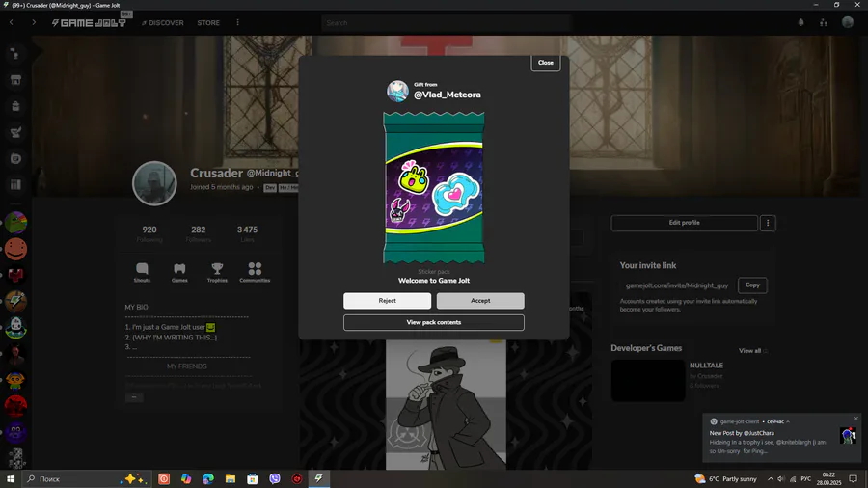Switch the РУС input language indicator
Viewport: 868px width, 488px height.
(806, 478)
